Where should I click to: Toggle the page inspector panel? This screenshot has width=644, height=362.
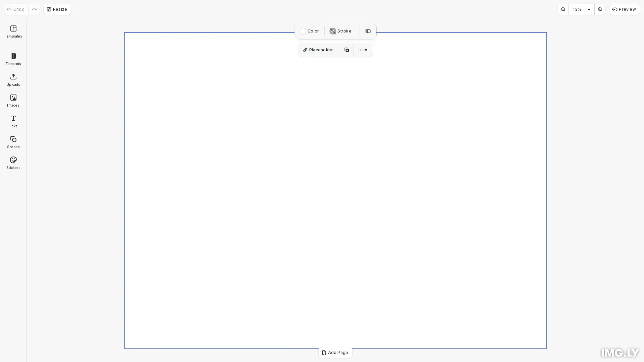(x=368, y=31)
